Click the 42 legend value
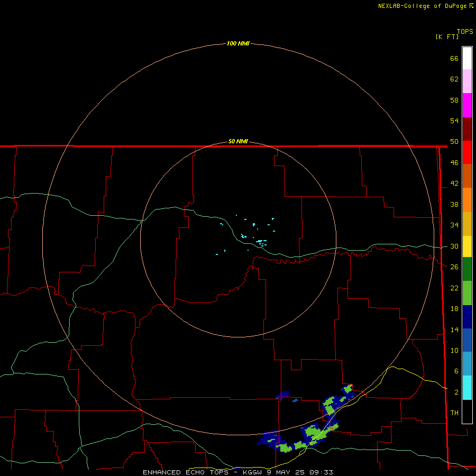 [454, 184]
